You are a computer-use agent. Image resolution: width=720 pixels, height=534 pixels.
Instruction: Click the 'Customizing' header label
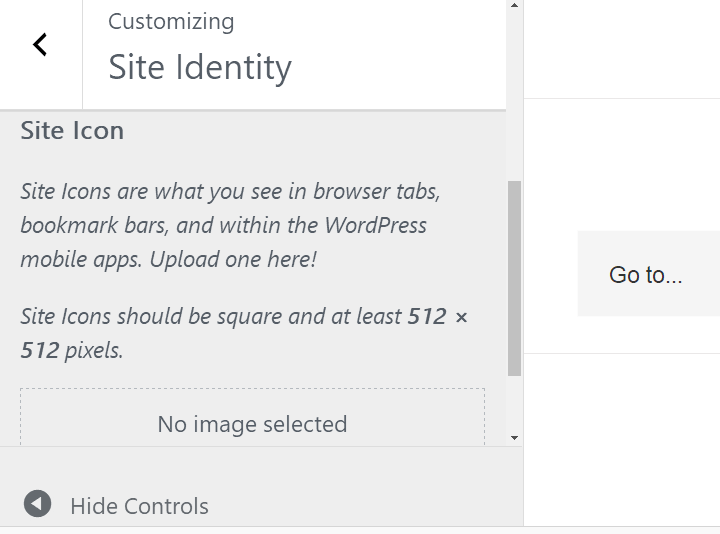pyautogui.click(x=171, y=21)
